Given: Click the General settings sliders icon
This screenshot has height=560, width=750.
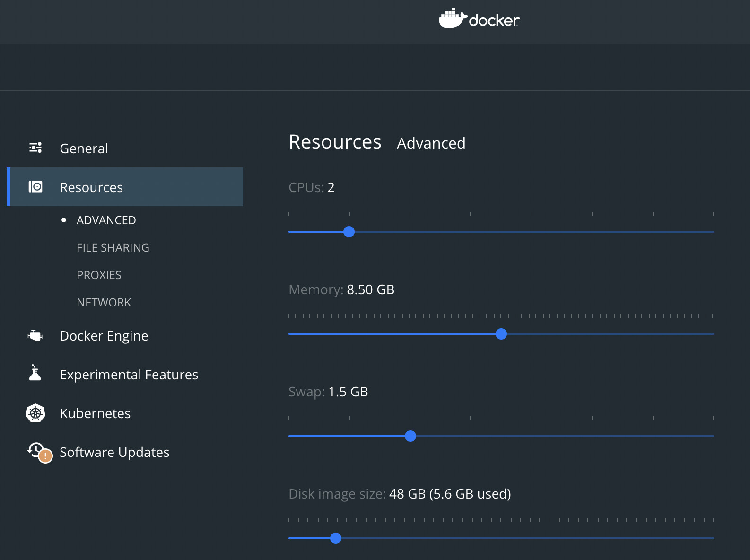Looking at the screenshot, I should 35,148.
